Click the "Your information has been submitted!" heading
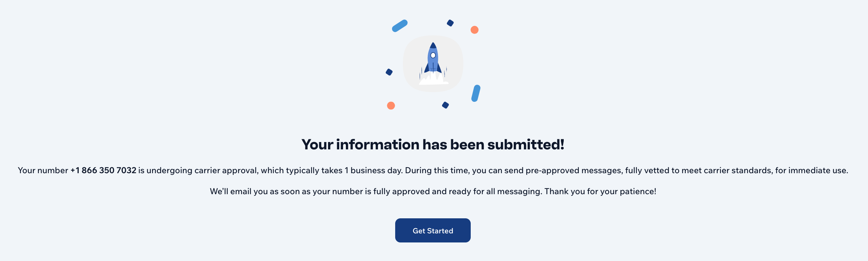Screen dimensions: 868x261 433,144
